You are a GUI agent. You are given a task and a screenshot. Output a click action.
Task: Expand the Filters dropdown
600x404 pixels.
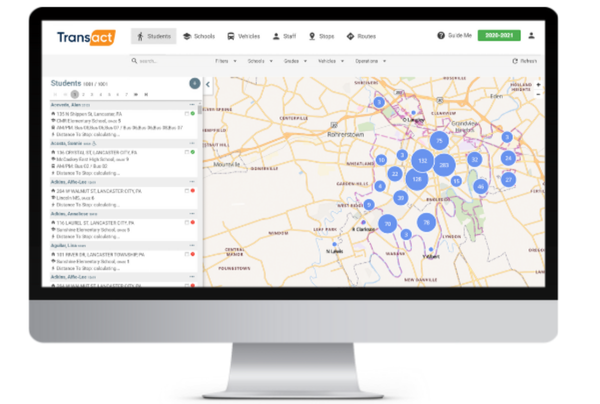(226, 61)
